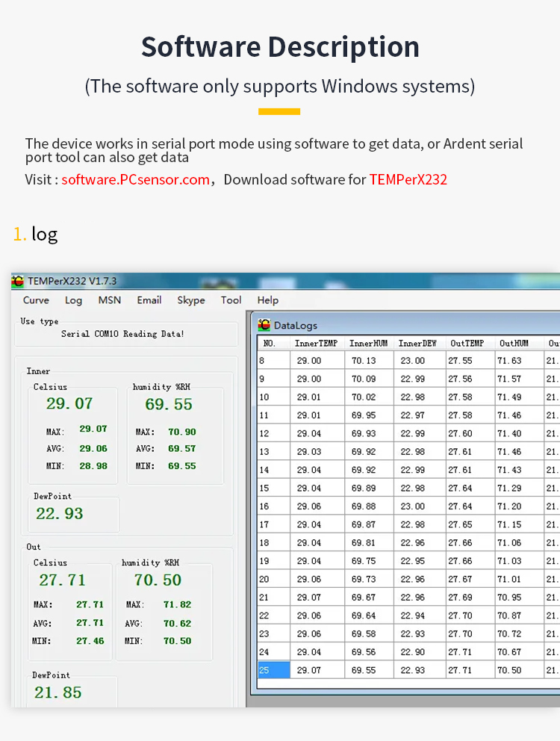Click the Out DewPoint value 21.85
560x741 pixels.
[x=57, y=692]
